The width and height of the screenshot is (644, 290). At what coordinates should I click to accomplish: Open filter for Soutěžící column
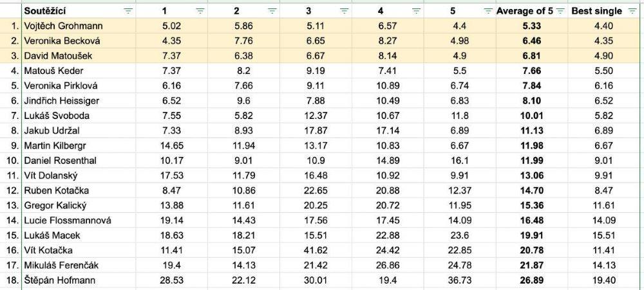coord(128,11)
